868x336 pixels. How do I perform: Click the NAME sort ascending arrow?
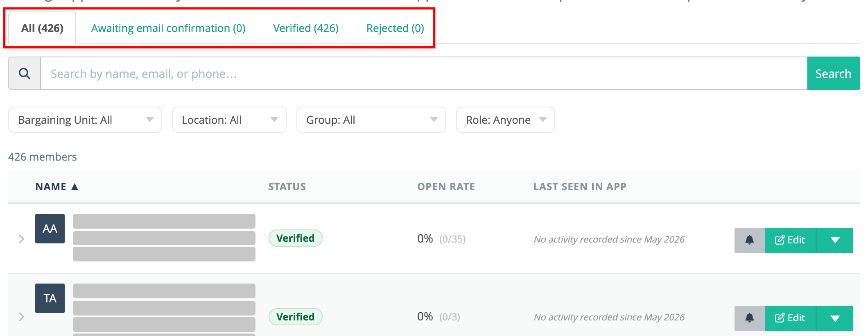75,187
